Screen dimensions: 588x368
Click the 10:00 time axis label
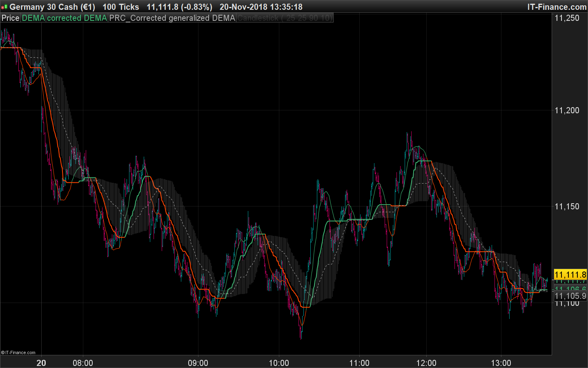(279, 363)
